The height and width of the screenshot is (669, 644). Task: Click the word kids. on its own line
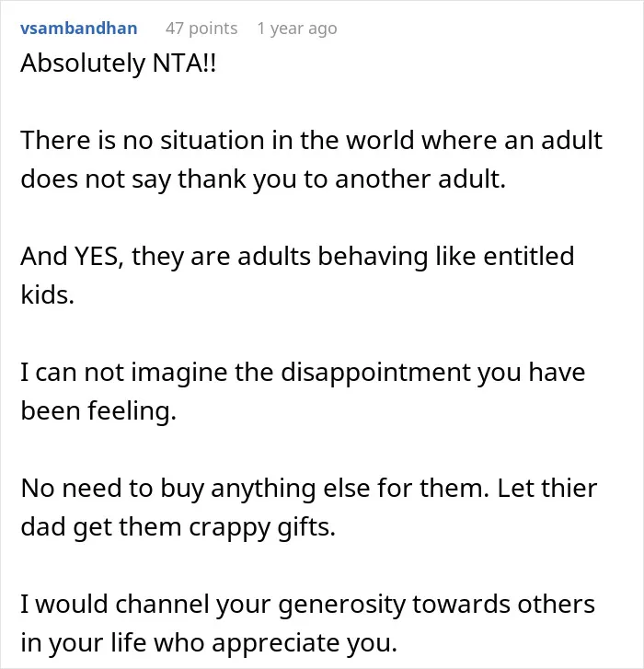[x=47, y=294]
